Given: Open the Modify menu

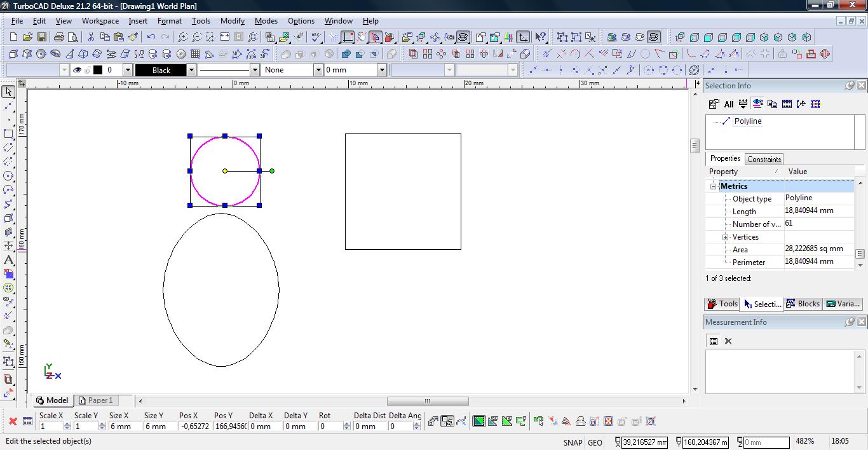Looking at the screenshot, I should (x=232, y=20).
